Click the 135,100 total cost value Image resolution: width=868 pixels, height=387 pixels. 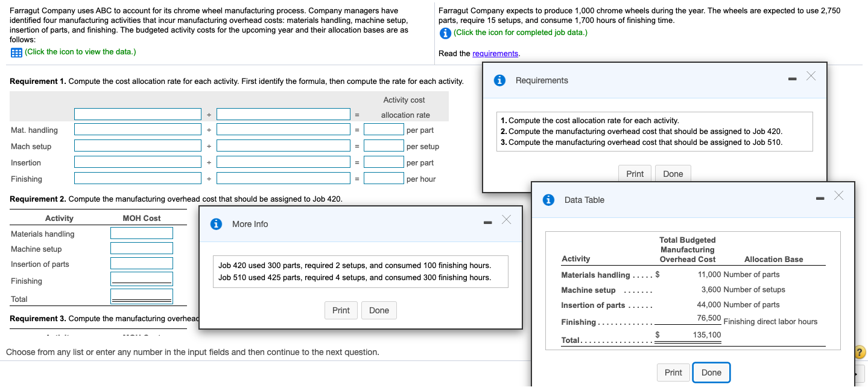coord(707,335)
